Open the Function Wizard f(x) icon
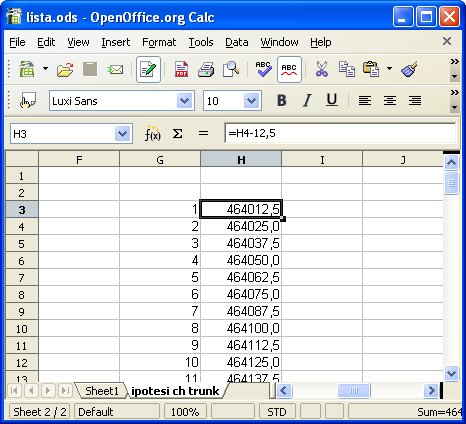Image resolution: width=466 pixels, height=424 pixels. (152, 134)
